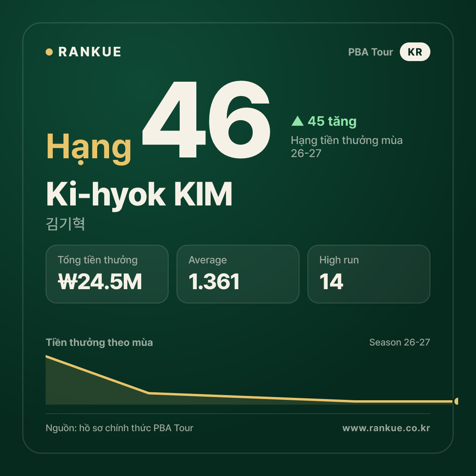Open the Tổng tiền thưởng stat card
The image size is (476, 476).
coord(107,274)
